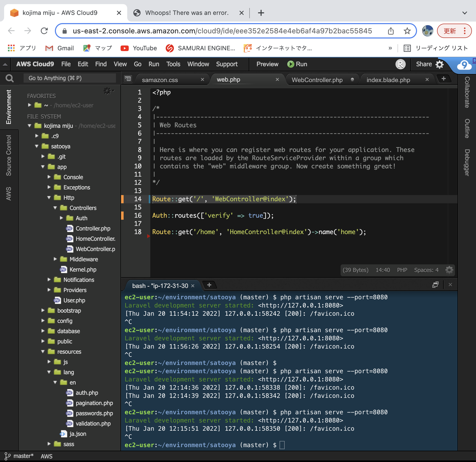Open the search magnifier in the left panel
This screenshot has width=476, height=462.
click(9, 78)
